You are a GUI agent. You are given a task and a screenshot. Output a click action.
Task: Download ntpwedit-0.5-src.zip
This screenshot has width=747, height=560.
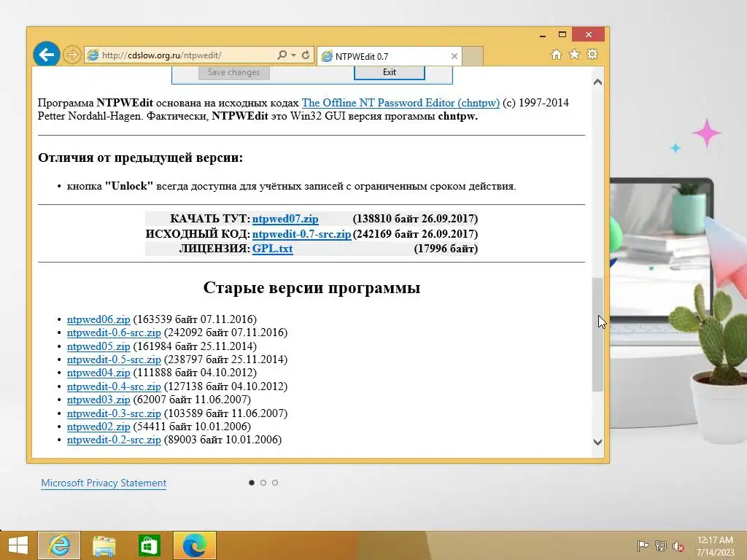(114, 359)
